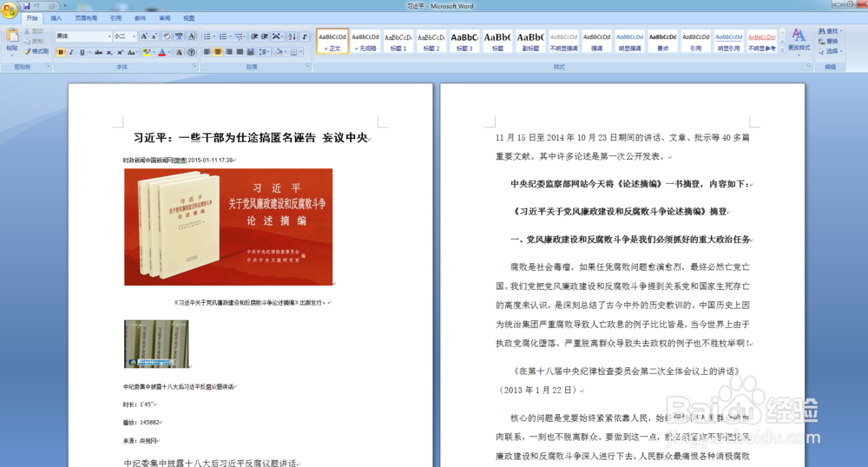The width and height of the screenshot is (868, 467).
Task: Switch to the 引用 ribbon tab
Action: 115,18
